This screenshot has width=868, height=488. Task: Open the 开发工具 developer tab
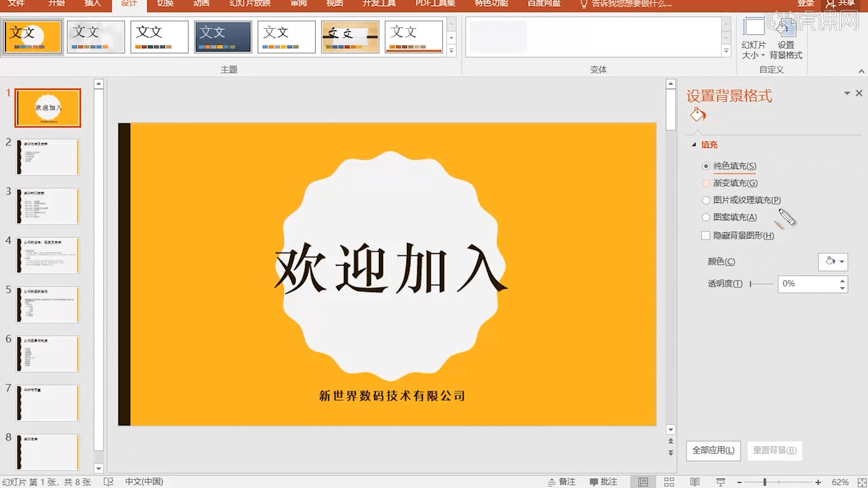coord(379,4)
